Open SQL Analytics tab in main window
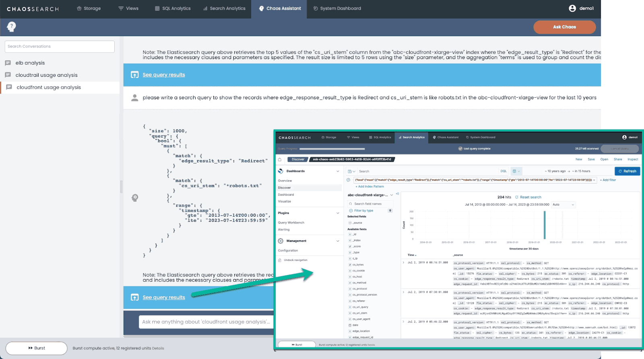Screen dimensions: 644x359 tap(173, 8)
